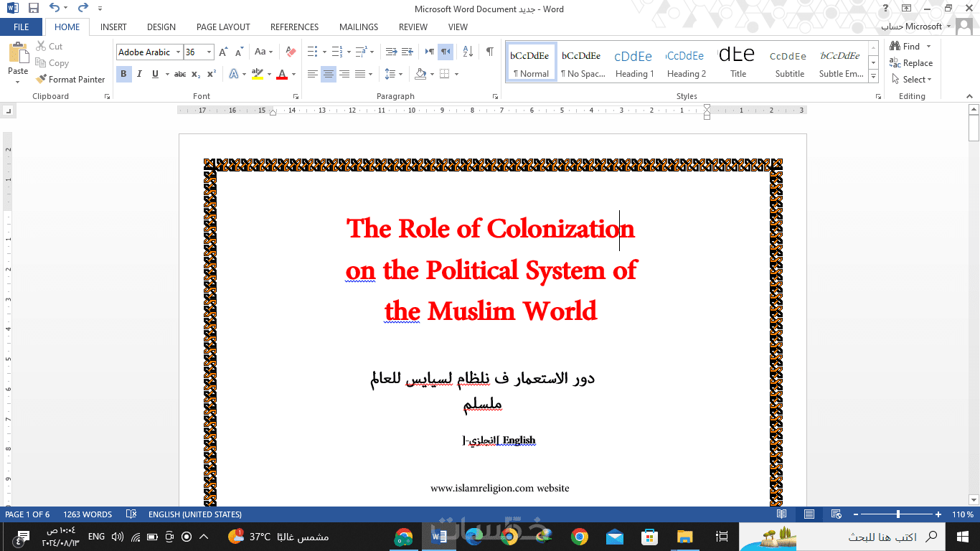Toggle Bold formatting
980x551 pixels.
(x=123, y=74)
